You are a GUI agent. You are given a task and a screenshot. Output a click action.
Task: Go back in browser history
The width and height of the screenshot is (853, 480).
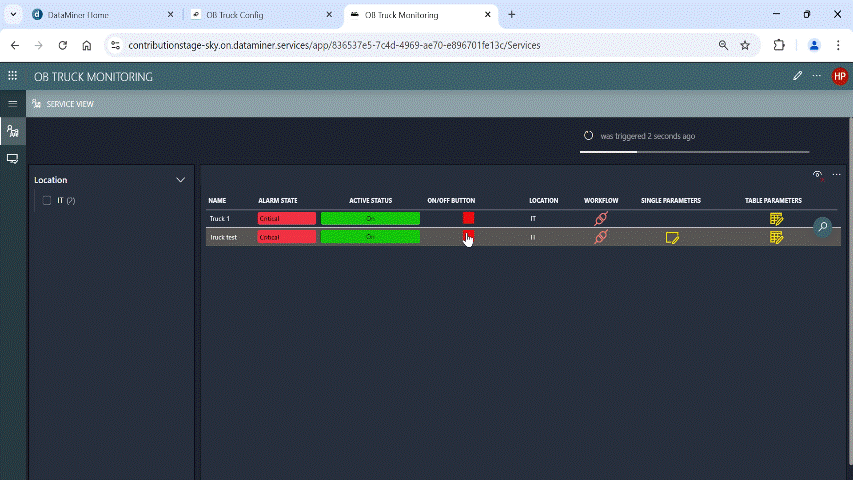point(15,45)
